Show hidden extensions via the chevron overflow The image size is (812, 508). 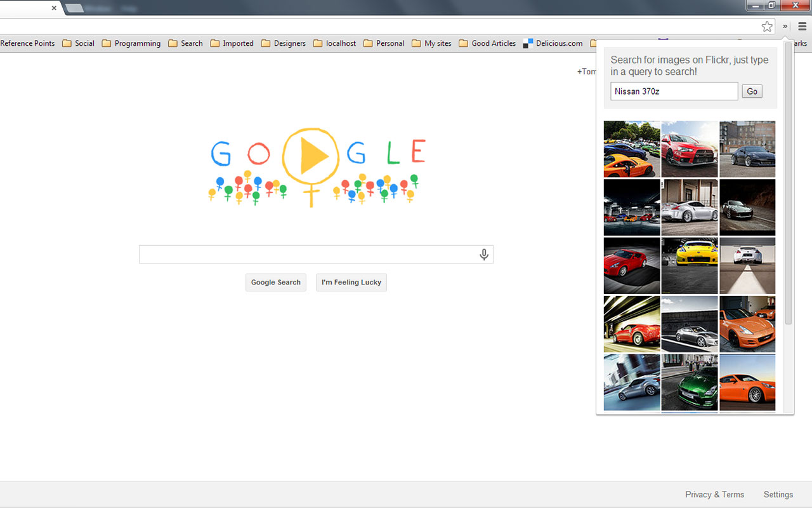pyautogui.click(x=785, y=27)
